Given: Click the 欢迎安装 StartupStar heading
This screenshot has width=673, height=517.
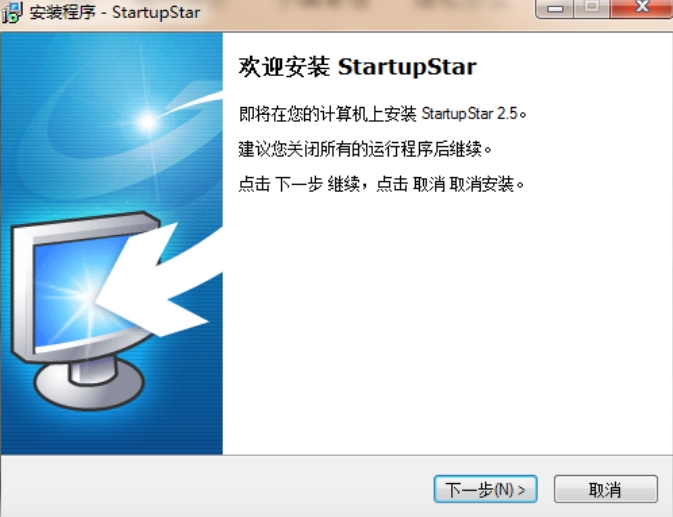Looking at the screenshot, I should pos(358,67).
